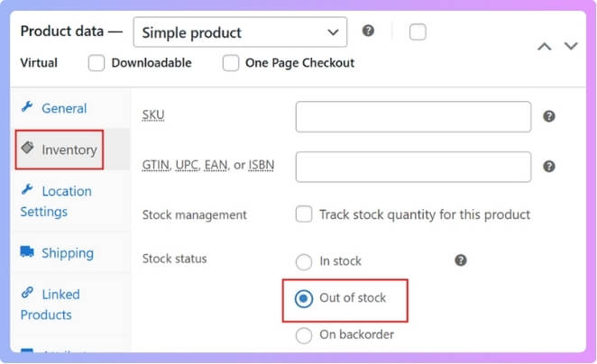
Task: Click the Inventory tag icon
Action: [x=27, y=149]
